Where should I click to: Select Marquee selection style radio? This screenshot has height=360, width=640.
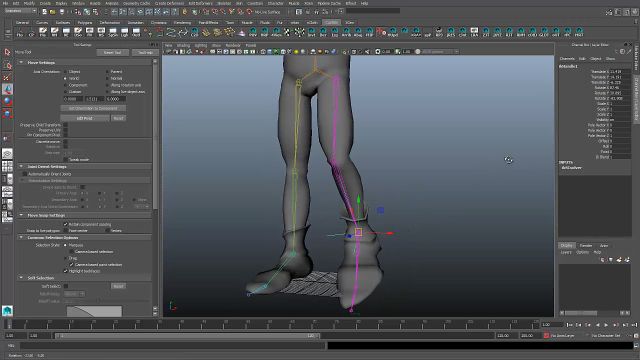click(x=65, y=245)
